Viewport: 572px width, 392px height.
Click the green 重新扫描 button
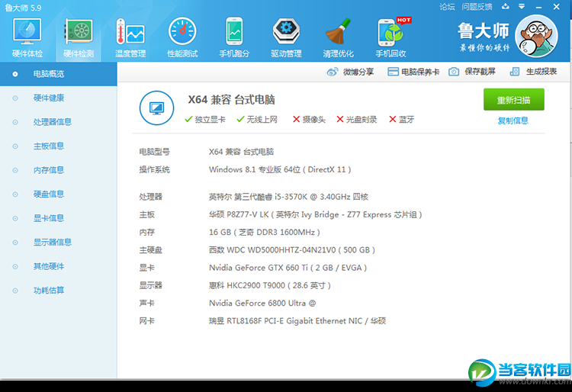pyautogui.click(x=513, y=100)
